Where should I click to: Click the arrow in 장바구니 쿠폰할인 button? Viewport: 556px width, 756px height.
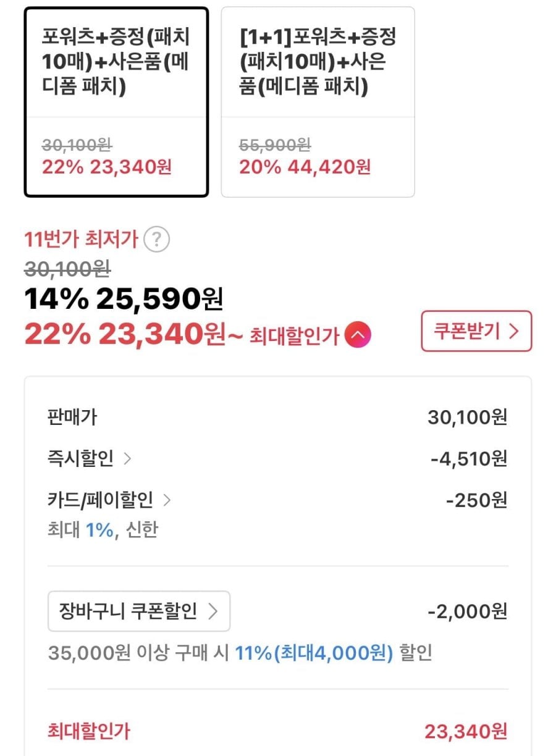[213, 611]
